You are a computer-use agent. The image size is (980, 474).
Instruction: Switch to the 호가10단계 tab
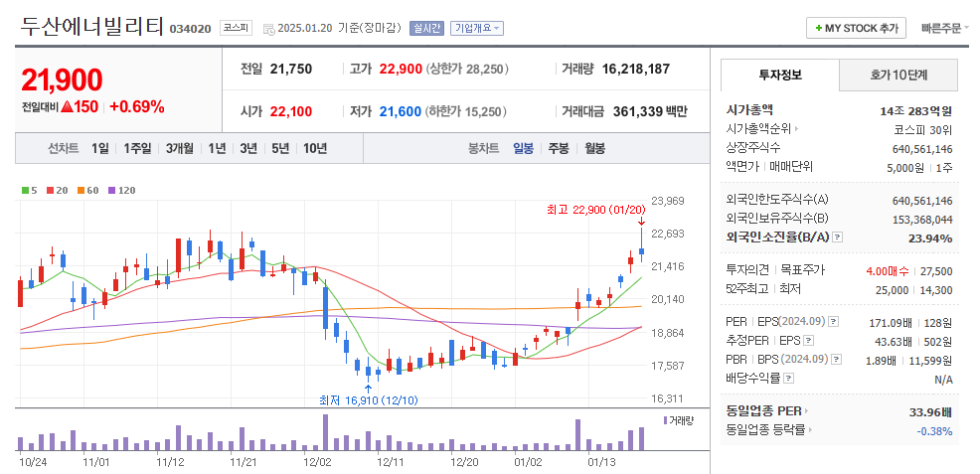tap(898, 76)
